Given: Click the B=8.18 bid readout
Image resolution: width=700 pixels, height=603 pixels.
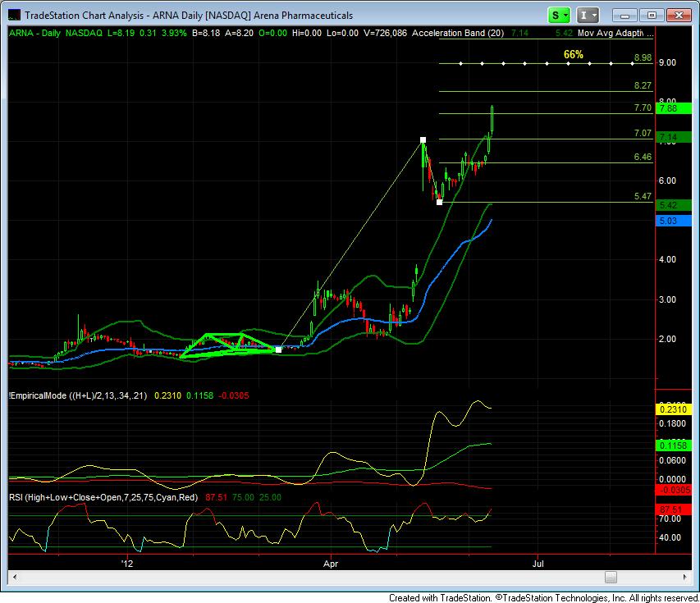Looking at the screenshot, I should 206,33.
